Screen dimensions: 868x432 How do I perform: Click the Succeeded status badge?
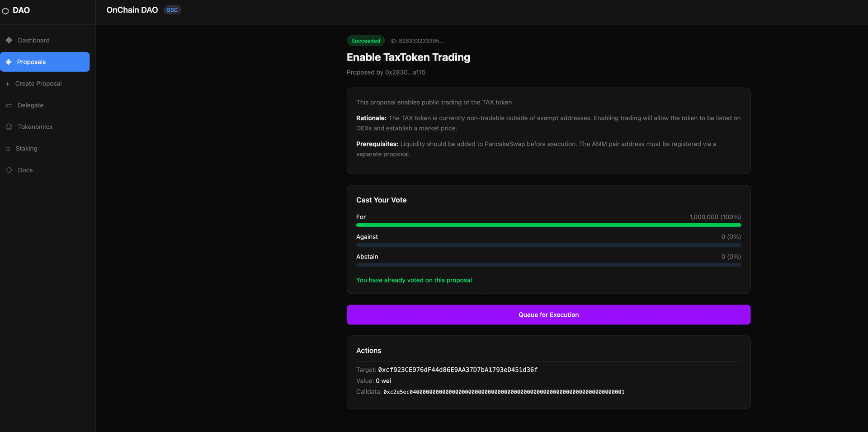pos(365,41)
